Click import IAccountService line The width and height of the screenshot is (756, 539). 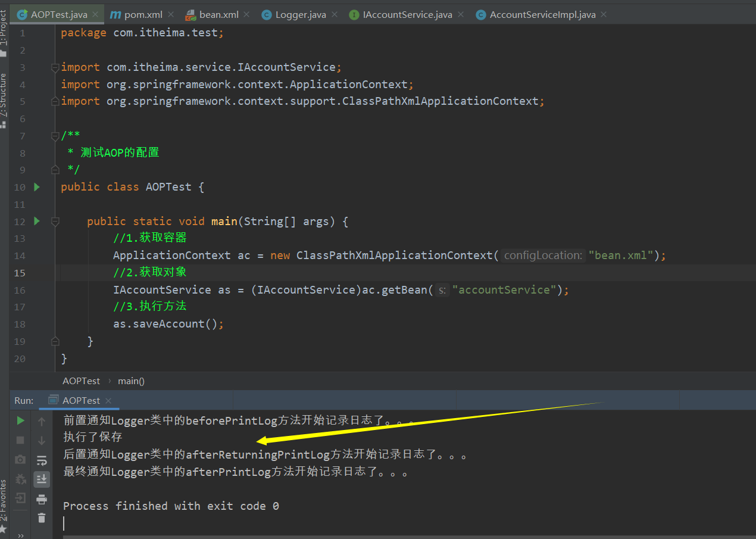point(201,67)
